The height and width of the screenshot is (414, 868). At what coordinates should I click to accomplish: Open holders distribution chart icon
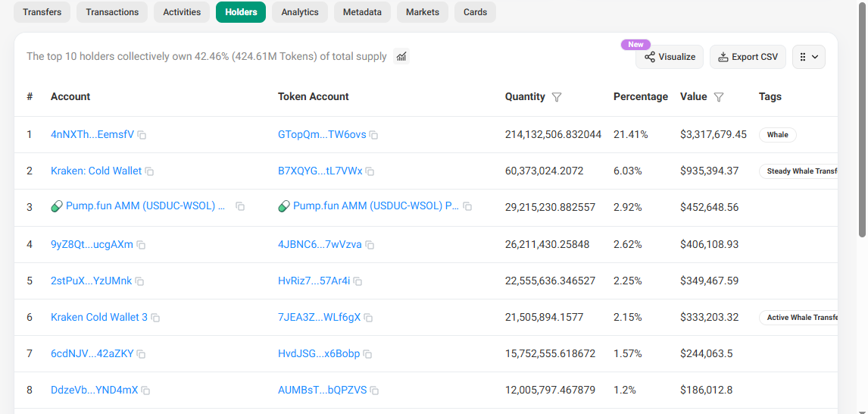click(x=402, y=56)
